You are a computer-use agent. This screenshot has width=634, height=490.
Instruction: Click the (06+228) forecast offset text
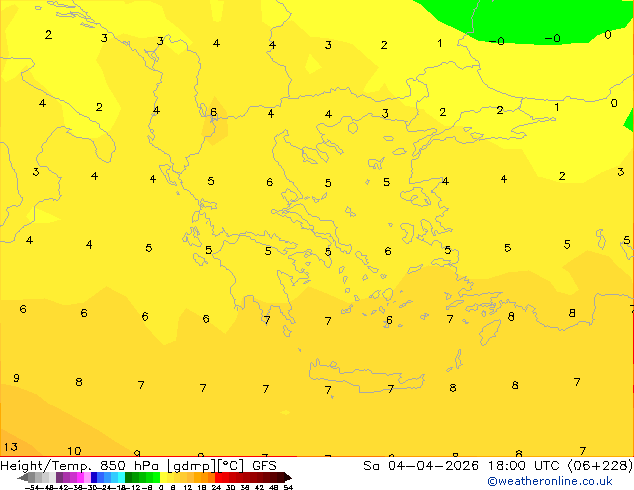point(600,466)
